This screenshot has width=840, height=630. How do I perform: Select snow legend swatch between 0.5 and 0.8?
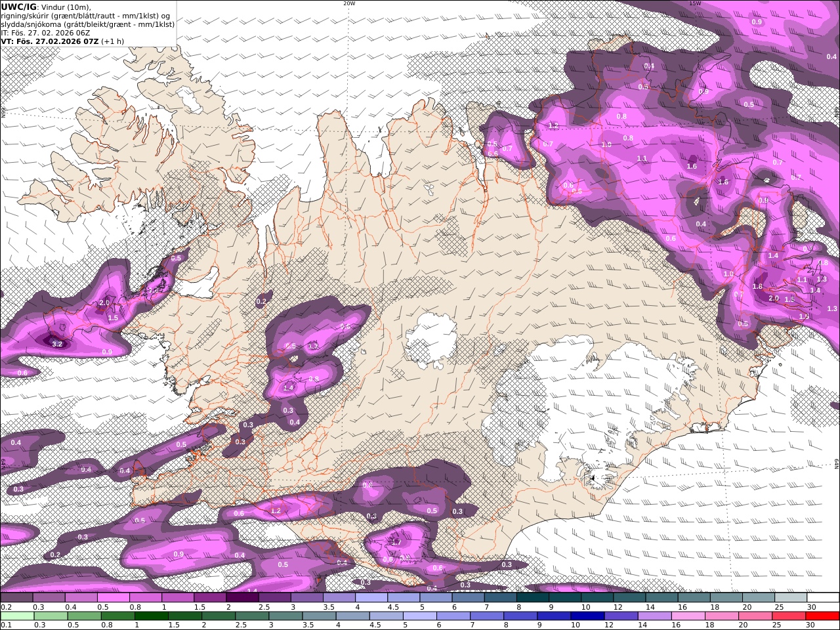tap(113, 598)
